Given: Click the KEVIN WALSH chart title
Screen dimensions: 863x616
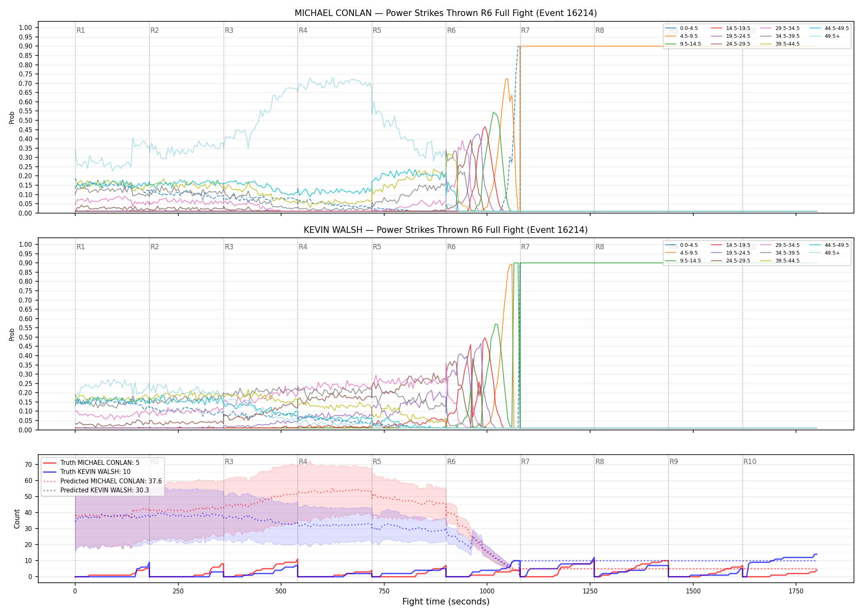Looking at the screenshot, I should click(x=446, y=230).
